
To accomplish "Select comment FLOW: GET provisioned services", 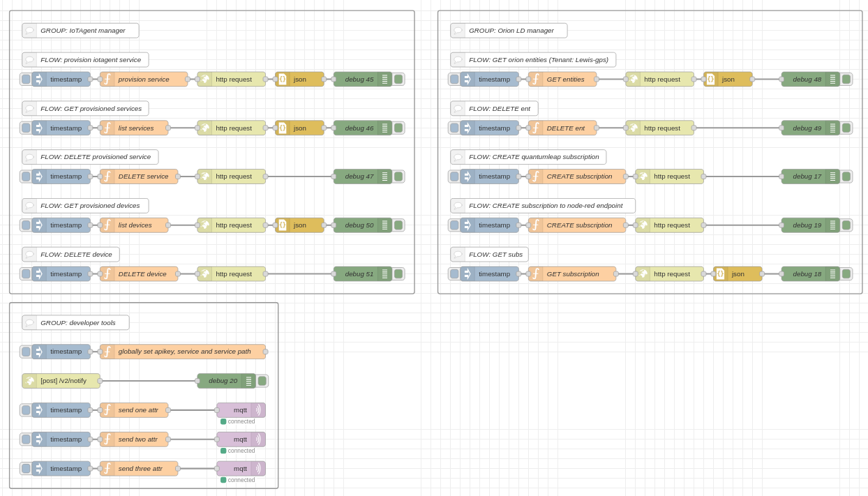I will [85, 109].
